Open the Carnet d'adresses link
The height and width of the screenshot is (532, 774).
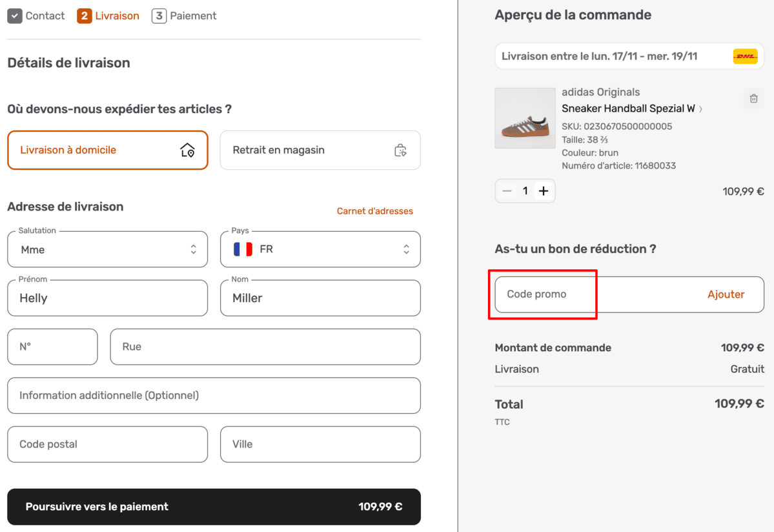tap(374, 211)
